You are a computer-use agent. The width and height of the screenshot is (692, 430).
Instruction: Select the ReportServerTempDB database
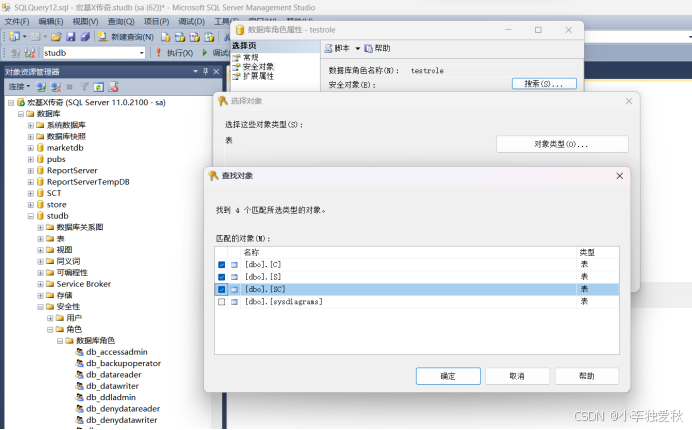click(x=88, y=182)
